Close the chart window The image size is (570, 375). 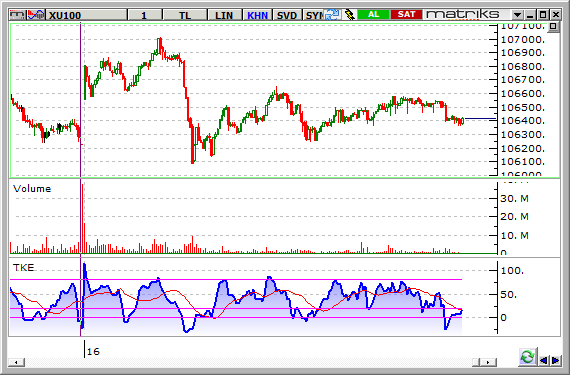555,15
